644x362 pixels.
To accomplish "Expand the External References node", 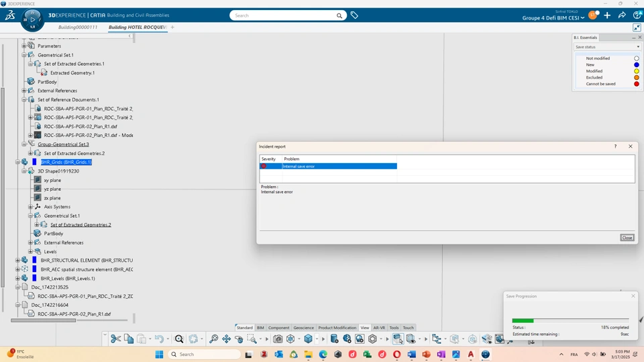I will [24, 91].
